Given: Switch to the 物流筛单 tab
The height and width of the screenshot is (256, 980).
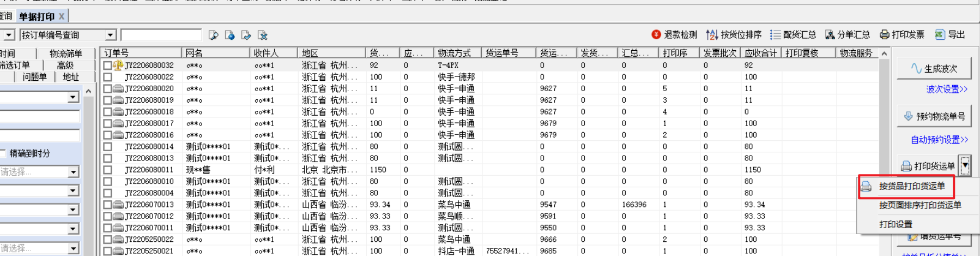Looking at the screenshot, I should (x=65, y=53).
